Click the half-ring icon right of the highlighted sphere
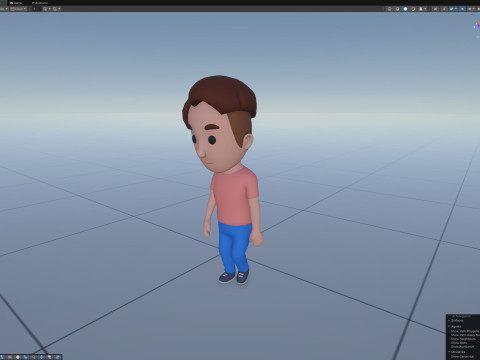 coord(413,9)
